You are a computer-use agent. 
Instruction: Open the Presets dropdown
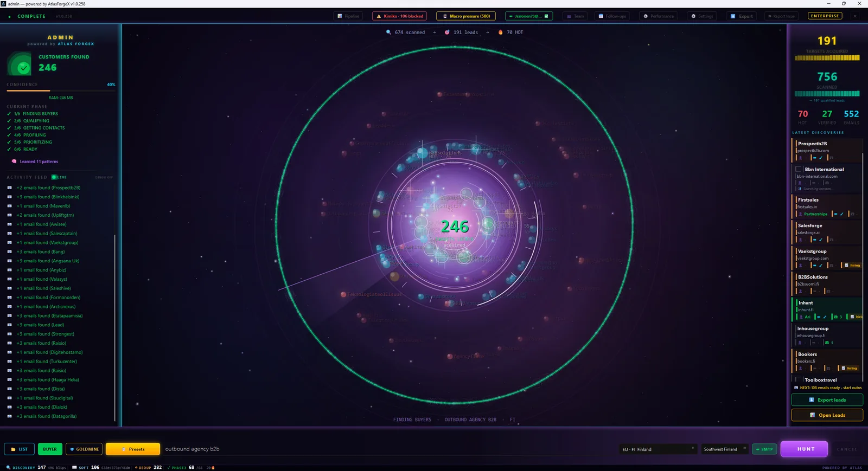click(x=133, y=449)
